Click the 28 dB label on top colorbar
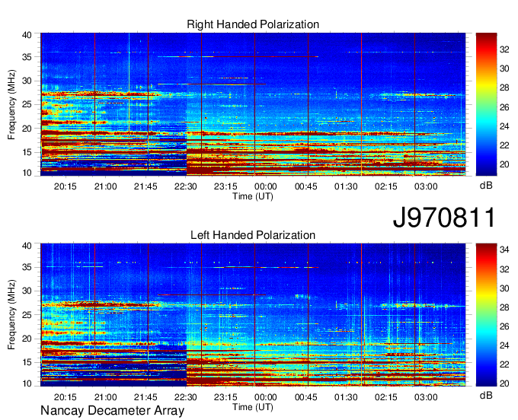 [504, 87]
